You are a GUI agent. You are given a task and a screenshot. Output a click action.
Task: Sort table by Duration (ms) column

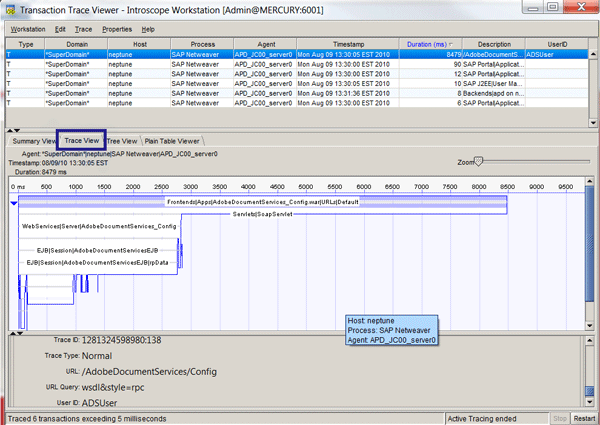[426, 44]
